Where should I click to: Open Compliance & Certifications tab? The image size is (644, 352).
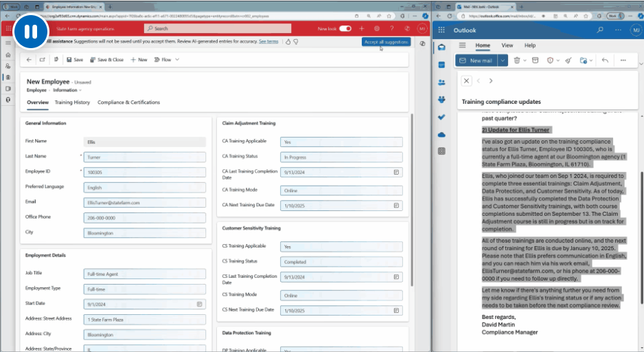(128, 102)
